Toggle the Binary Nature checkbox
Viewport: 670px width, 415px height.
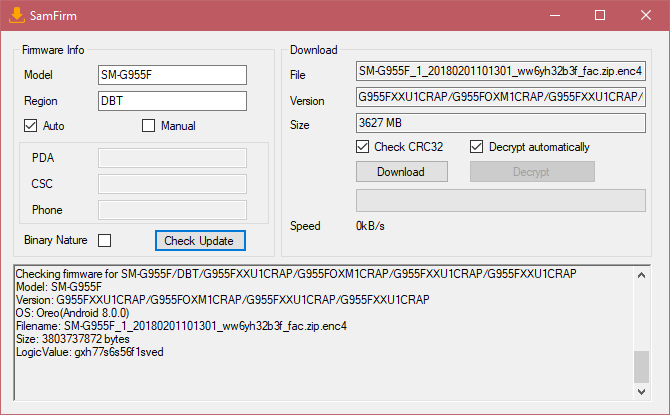coord(104,240)
